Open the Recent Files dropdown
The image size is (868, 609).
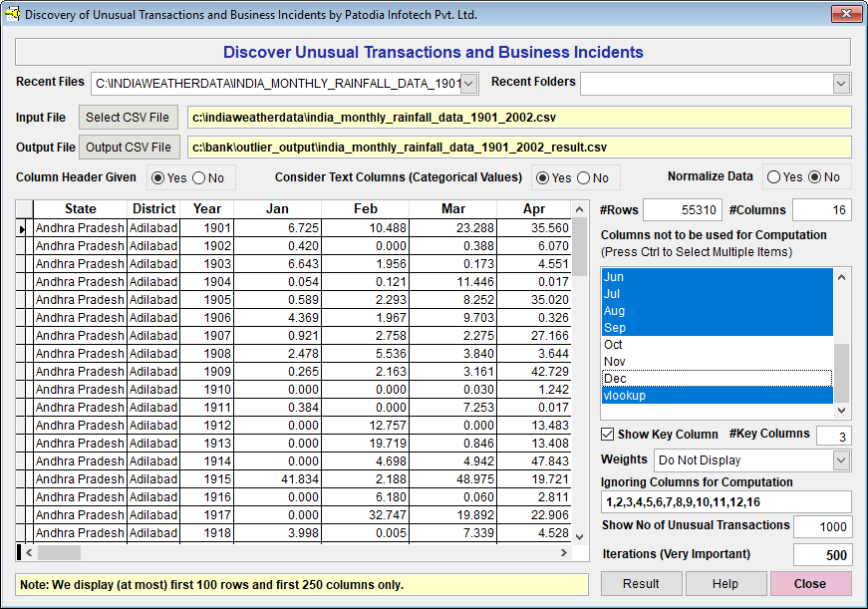(x=469, y=84)
